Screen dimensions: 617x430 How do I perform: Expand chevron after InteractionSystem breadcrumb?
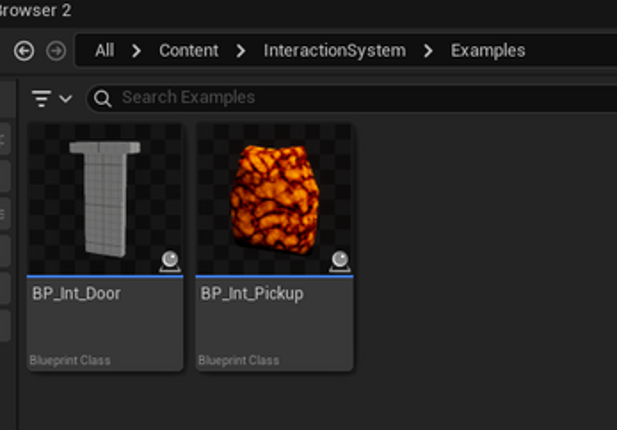(x=428, y=51)
